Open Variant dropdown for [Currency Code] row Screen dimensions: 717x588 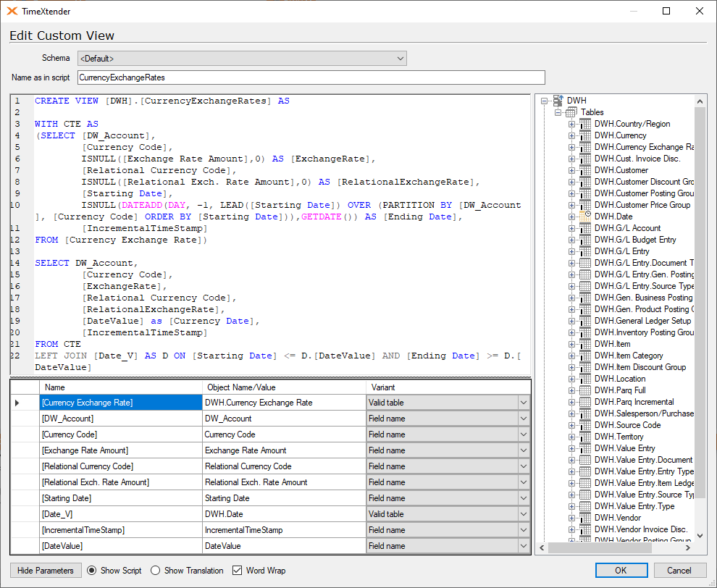pos(524,434)
